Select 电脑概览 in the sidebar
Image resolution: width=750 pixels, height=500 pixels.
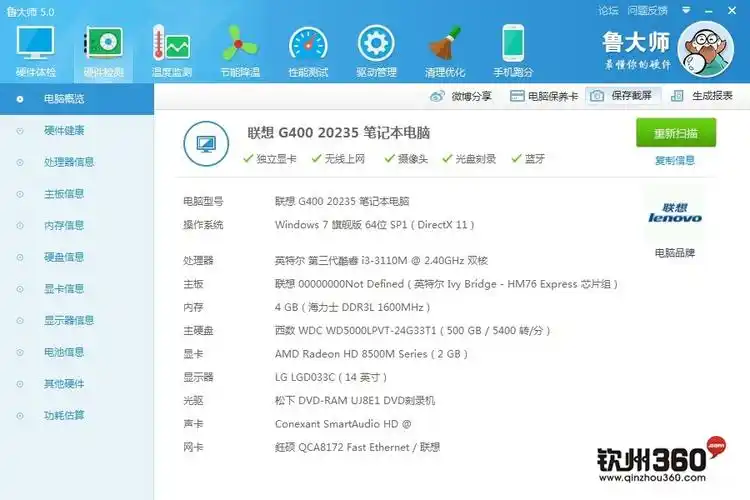click(x=77, y=99)
